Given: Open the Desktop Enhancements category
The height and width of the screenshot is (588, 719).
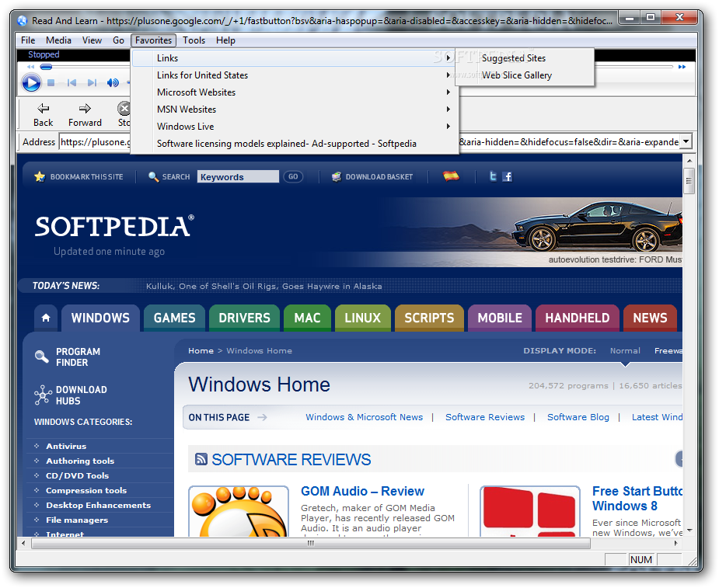Looking at the screenshot, I should coord(98,505).
